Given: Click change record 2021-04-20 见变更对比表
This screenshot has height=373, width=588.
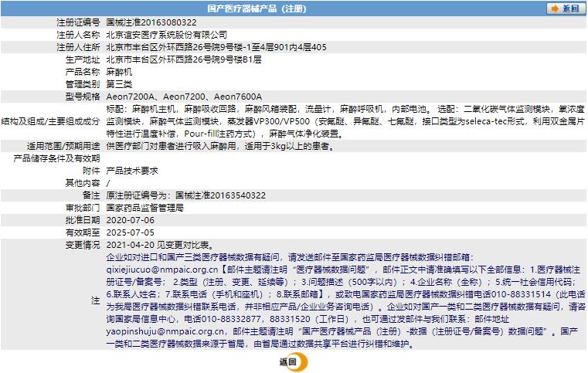Looking at the screenshot, I should (x=161, y=245).
